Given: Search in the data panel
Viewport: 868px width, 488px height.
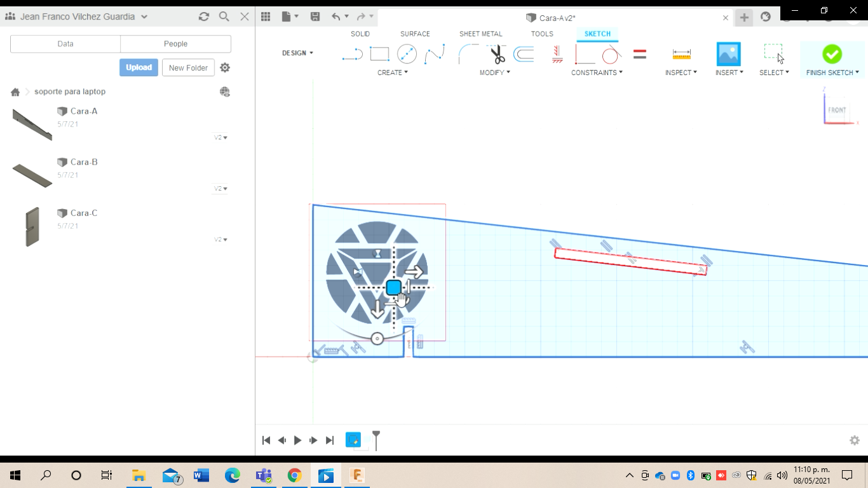Looking at the screenshot, I should [224, 17].
